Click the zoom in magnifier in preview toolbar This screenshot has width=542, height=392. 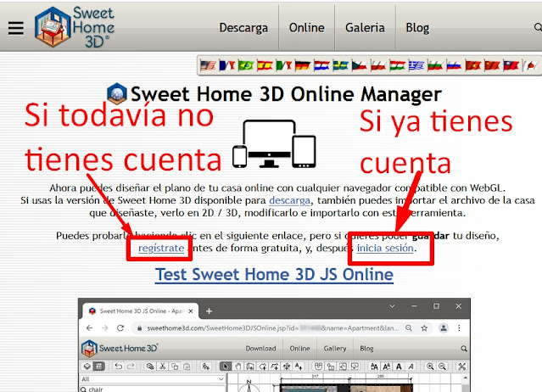[x=430, y=367]
